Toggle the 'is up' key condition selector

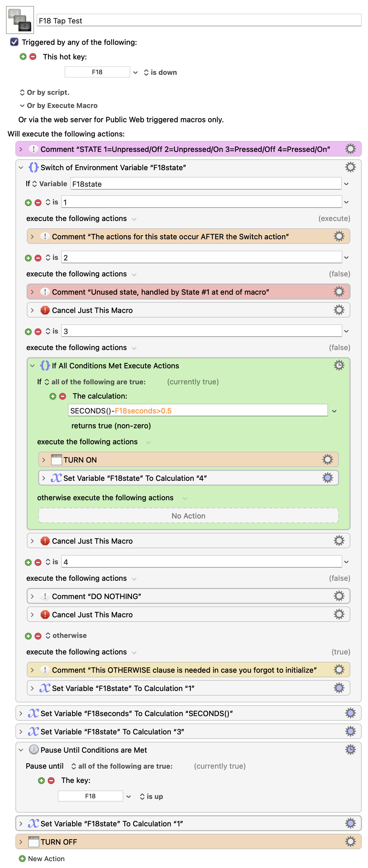pos(151,796)
